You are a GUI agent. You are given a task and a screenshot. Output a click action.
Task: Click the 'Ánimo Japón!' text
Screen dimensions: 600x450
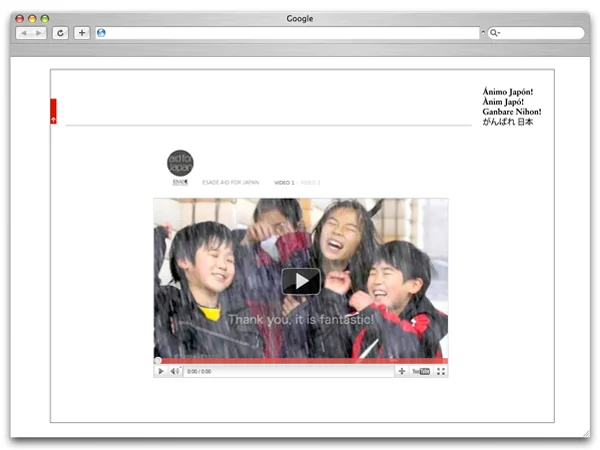click(x=508, y=92)
